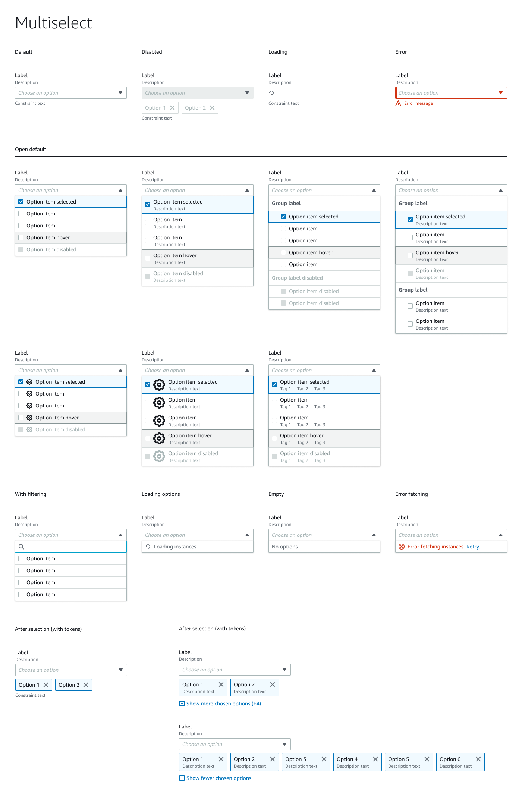Image resolution: width=522 pixels, height=812 pixels.
Task: Check Option item hover in the tags list
Action: (x=274, y=438)
